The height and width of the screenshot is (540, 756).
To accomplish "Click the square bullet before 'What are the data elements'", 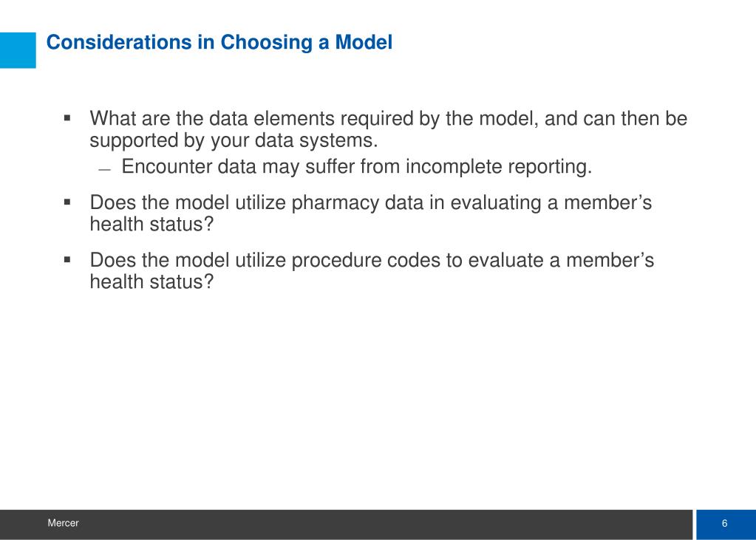I will click(x=67, y=117).
